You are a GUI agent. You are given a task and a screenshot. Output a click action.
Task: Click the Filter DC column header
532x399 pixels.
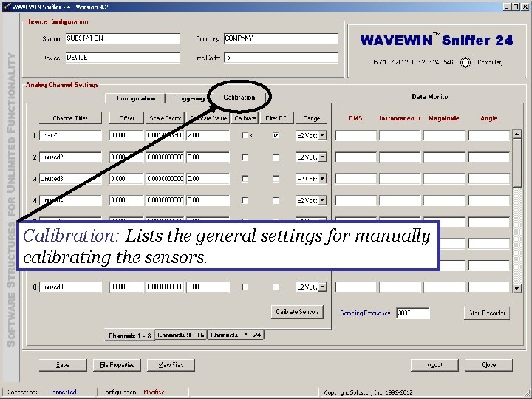click(276, 118)
